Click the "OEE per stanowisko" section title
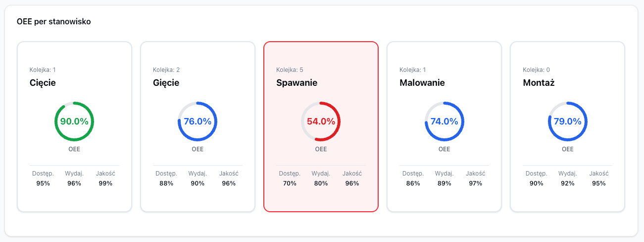The width and height of the screenshot is (644, 242). click(53, 22)
